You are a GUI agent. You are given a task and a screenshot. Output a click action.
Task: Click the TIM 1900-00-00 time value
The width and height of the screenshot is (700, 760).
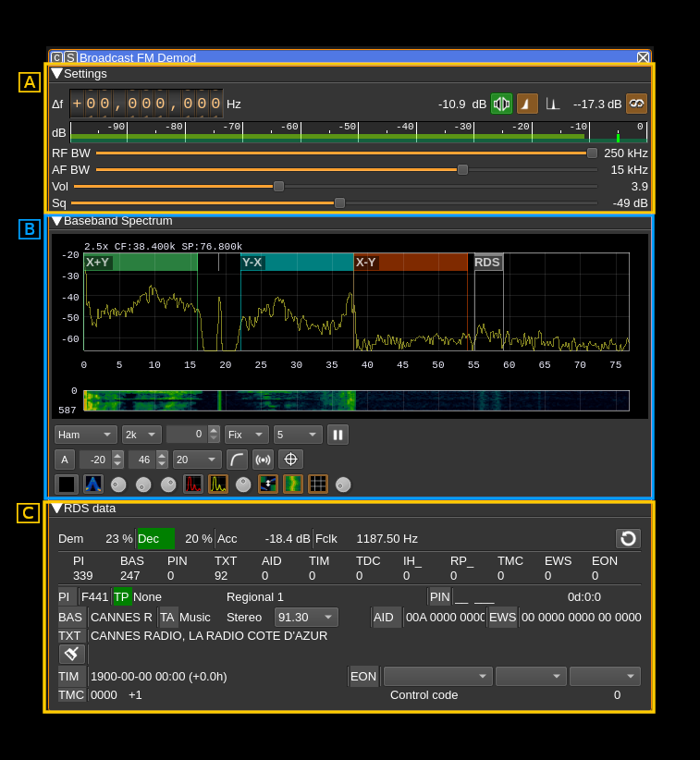coord(158,677)
